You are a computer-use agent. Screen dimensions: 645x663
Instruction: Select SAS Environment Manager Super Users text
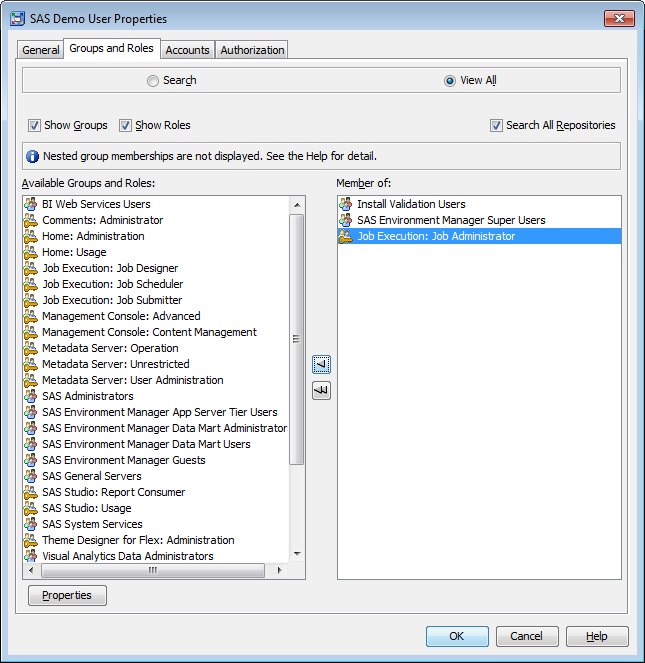pos(451,220)
